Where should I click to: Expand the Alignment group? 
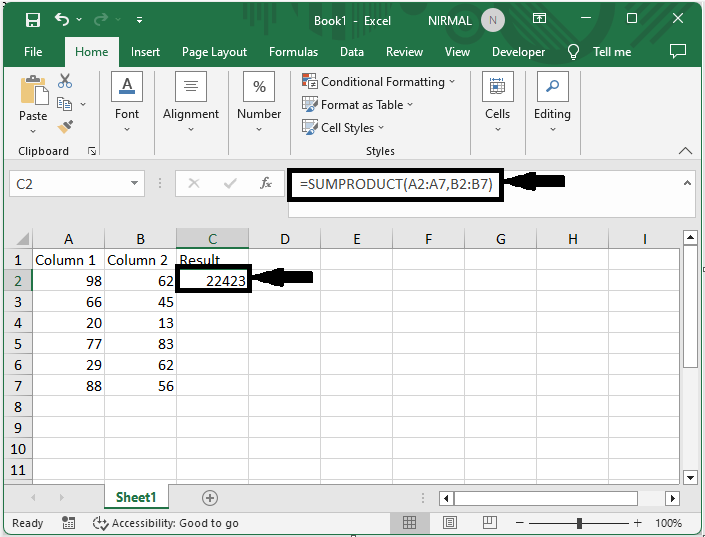pyautogui.click(x=191, y=103)
